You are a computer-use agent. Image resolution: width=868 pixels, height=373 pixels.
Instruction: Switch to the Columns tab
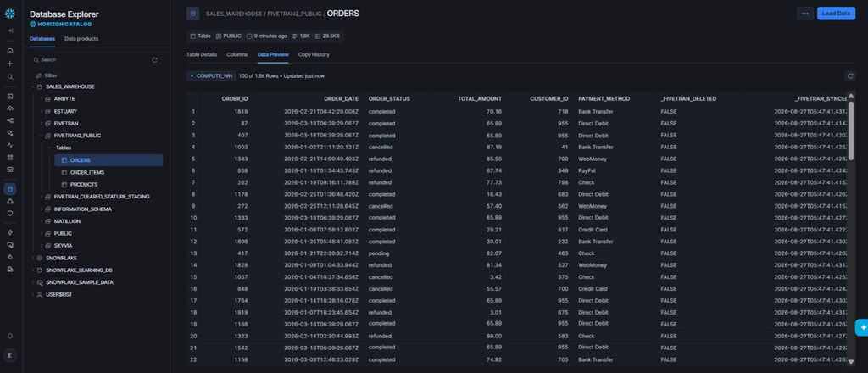(237, 55)
